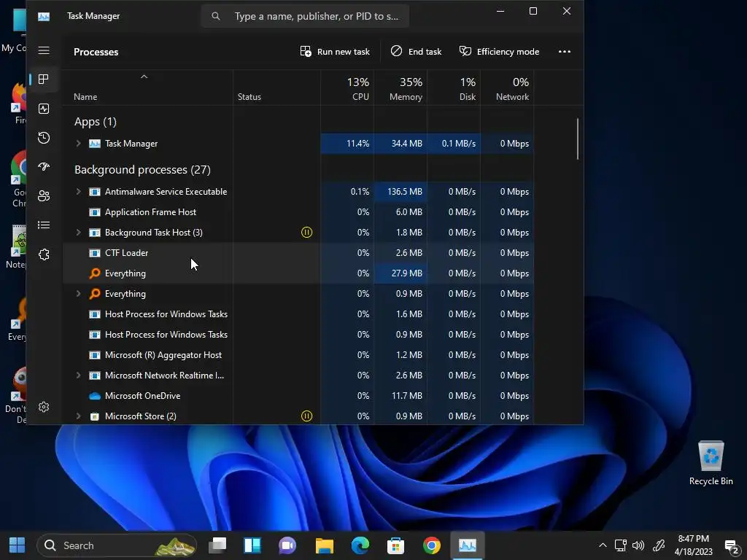
Task: Select Microsoft OneDrive process row
Action: 298,396
